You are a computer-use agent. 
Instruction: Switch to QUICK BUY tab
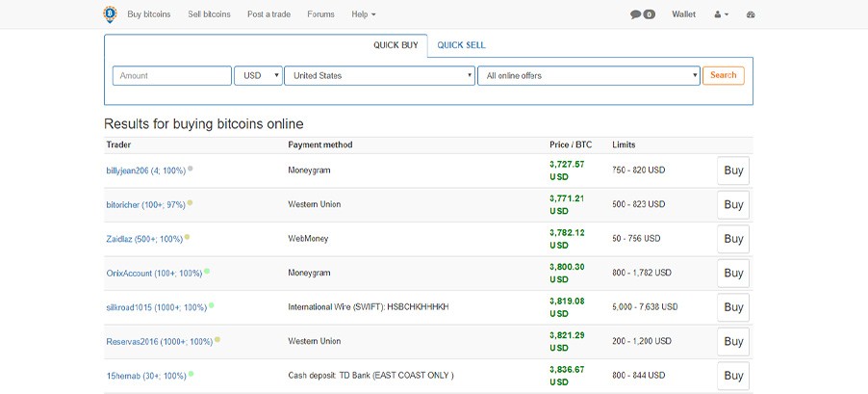(396, 45)
